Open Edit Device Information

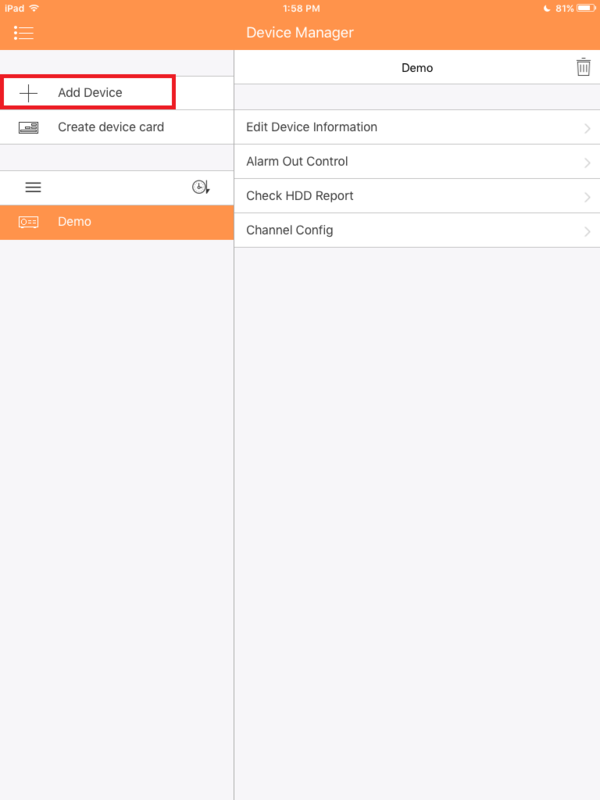pyautogui.click(x=417, y=127)
